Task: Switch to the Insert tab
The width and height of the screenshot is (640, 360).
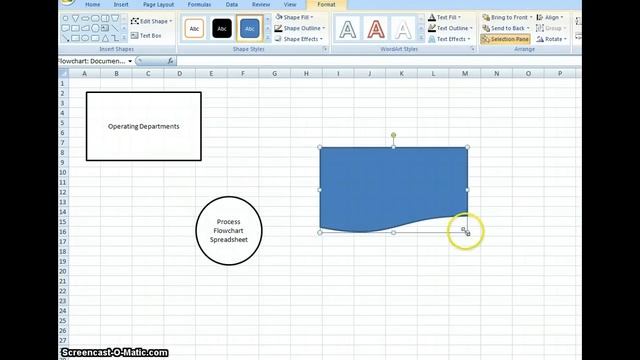Action: (121, 4)
